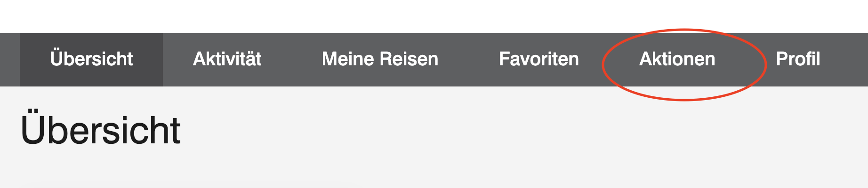Go to the Meine Reisen tab

pyautogui.click(x=380, y=59)
